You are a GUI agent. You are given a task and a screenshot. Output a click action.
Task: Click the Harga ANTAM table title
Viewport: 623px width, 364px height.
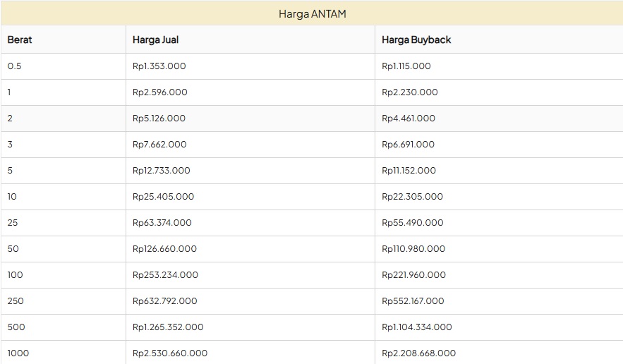point(312,13)
